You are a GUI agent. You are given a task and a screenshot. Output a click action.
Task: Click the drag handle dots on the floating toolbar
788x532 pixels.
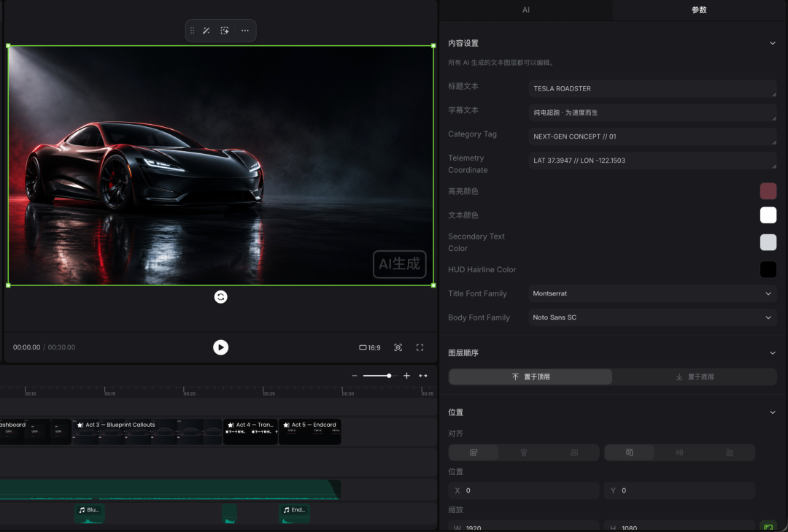[192, 31]
